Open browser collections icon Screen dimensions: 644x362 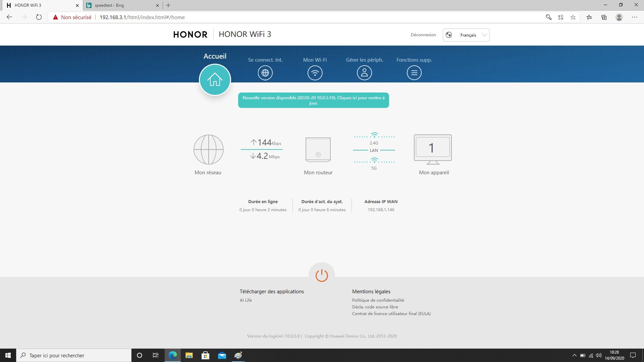coord(604,17)
